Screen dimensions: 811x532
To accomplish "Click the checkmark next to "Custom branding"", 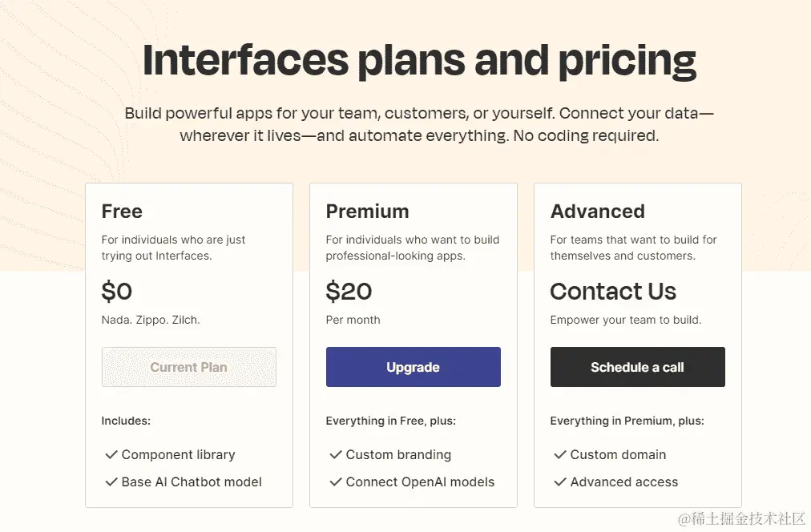I will [x=336, y=454].
